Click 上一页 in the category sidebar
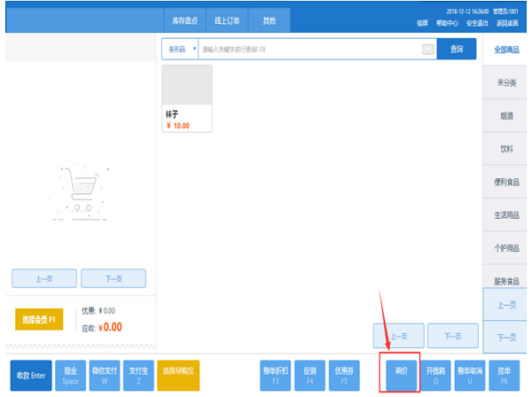 tap(505, 305)
